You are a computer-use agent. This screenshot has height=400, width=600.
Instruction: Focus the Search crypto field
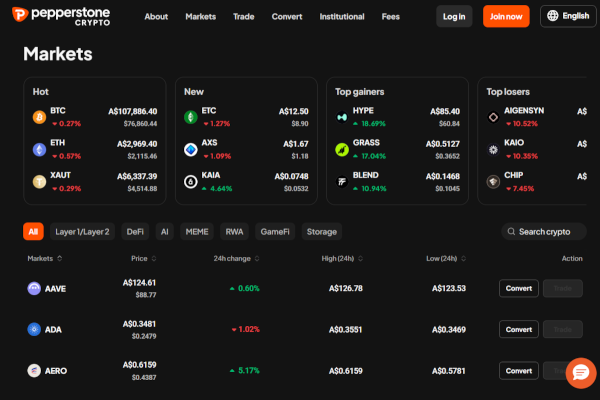click(x=544, y=232)
